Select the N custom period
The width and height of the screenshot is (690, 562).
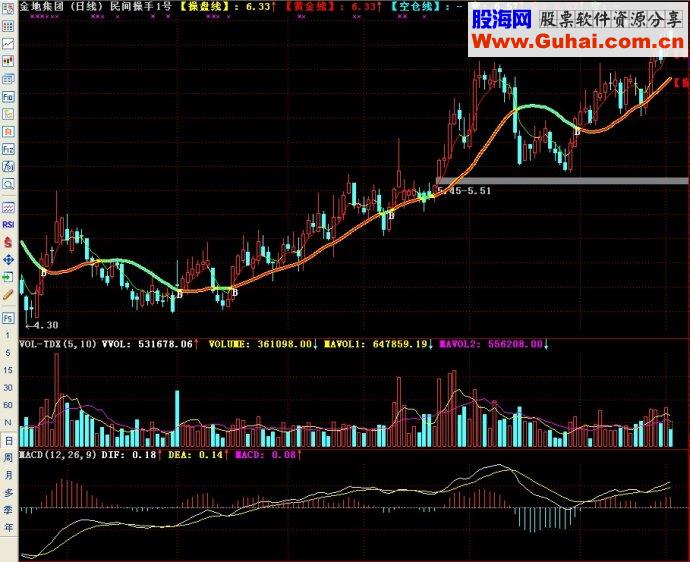[8, 422]
